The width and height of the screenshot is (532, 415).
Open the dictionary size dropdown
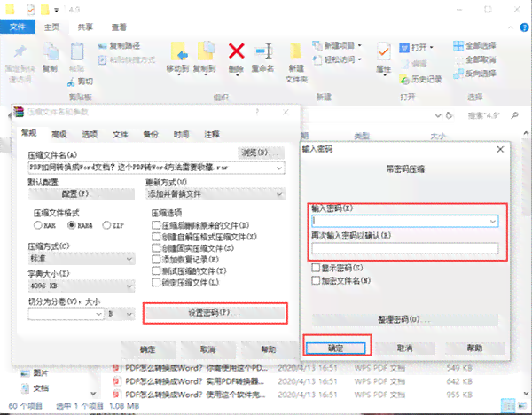tap(129, 286)
